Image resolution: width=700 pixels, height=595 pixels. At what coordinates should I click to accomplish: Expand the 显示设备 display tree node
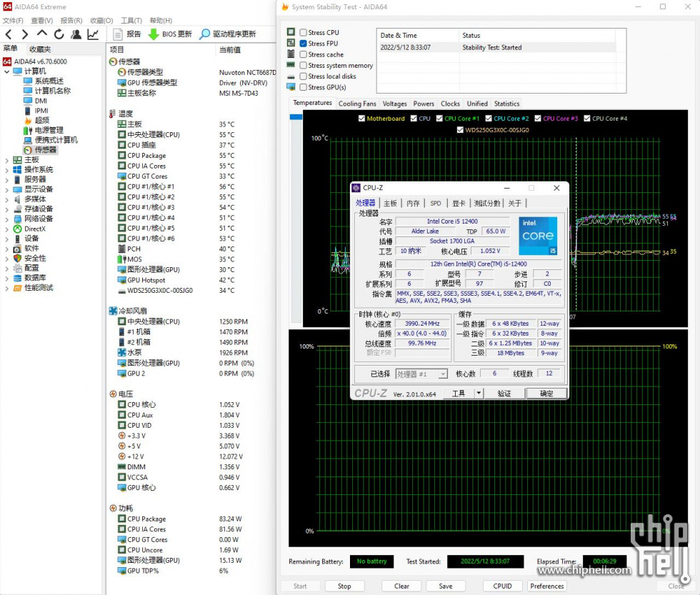pyautogui.click(x=6, y=189)
